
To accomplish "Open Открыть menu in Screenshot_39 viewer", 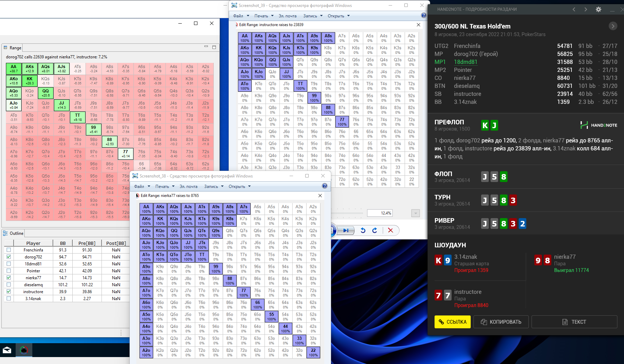I will pyautogui.click(x=339, y=16).
